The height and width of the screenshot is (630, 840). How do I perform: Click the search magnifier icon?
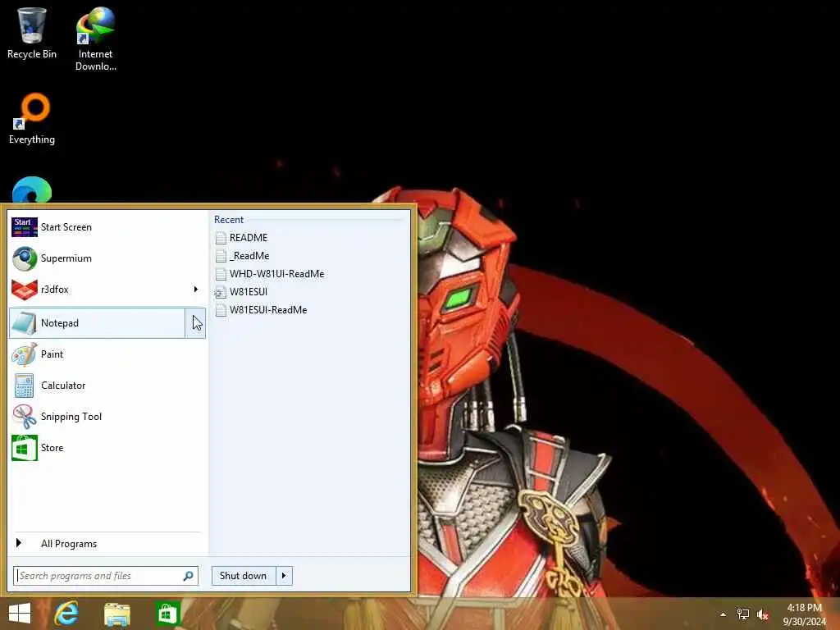point(188,576)
